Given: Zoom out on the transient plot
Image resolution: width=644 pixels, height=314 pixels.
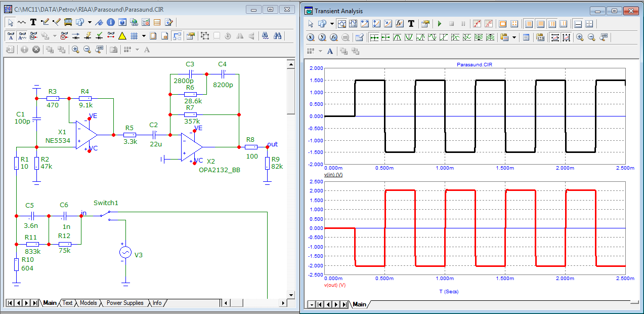Looking at the screenshot, I should point(591,37).
